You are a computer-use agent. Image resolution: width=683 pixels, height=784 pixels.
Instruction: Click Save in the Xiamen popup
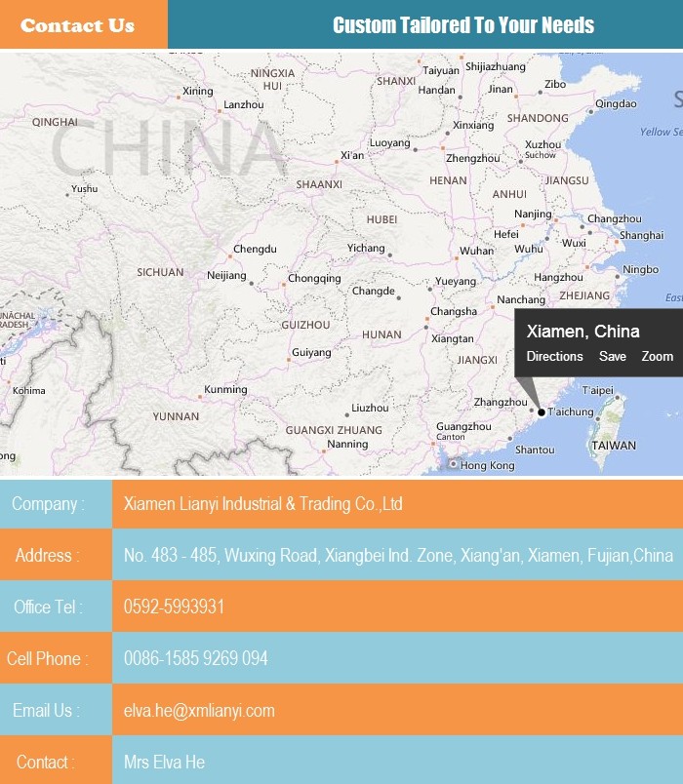tap(613, 356)
